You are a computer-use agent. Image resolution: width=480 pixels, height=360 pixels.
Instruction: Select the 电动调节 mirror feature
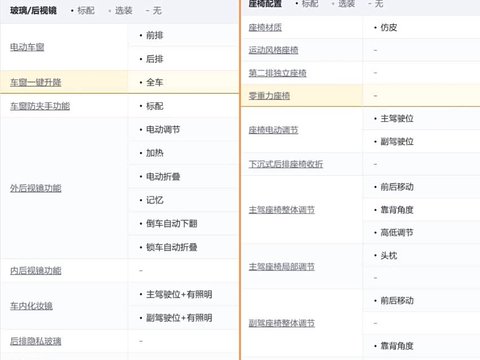[x=163, y=129]
